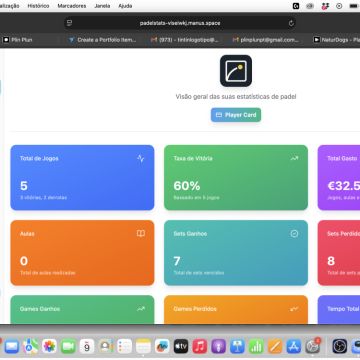The image size is (360, 360).
Task: Click the reload icon in the address bar
Action: pos(291,23)
